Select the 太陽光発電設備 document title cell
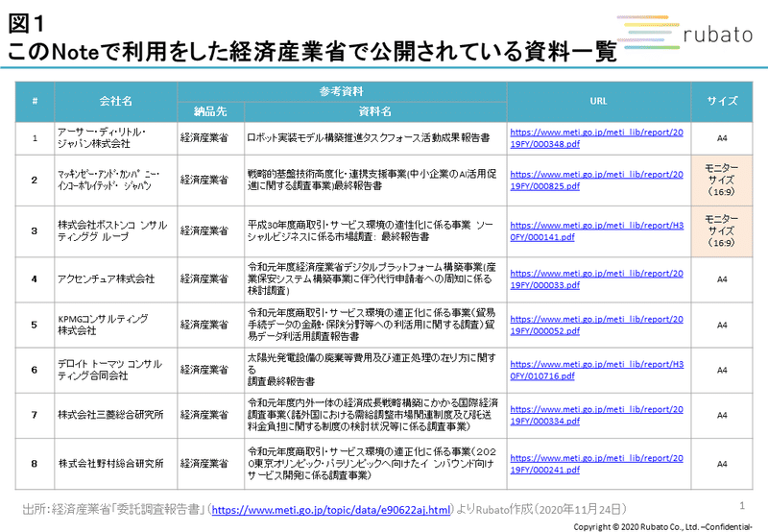This screenshot has height=532, width=768. [375, 370]
